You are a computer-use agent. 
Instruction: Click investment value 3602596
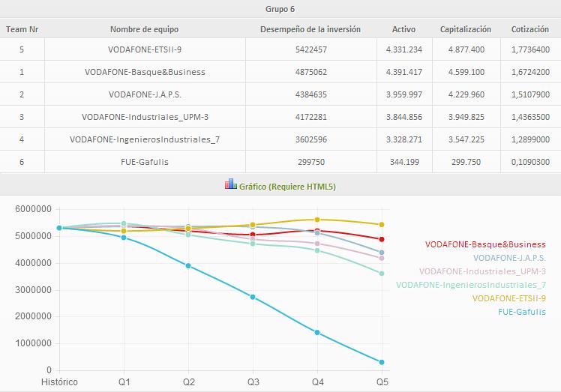[311, 139]
